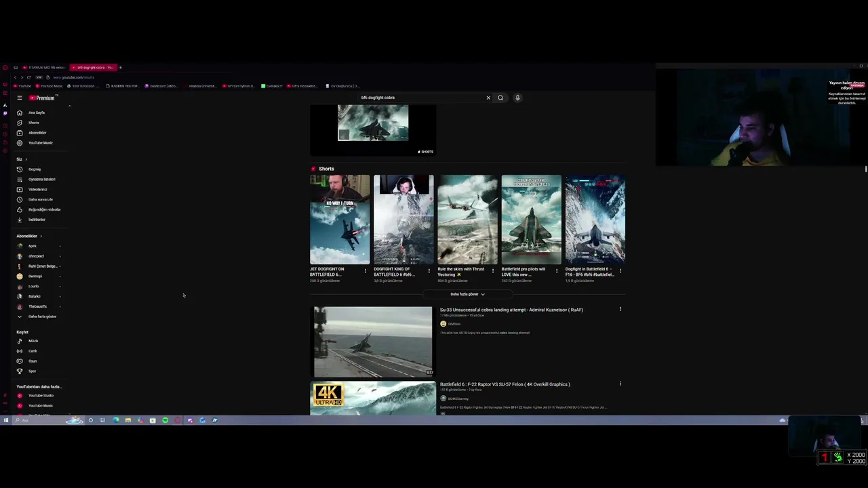Open a new browser tab
This screenshot has width=868, height=488.
pyautogui.click(x=120, y=68)
